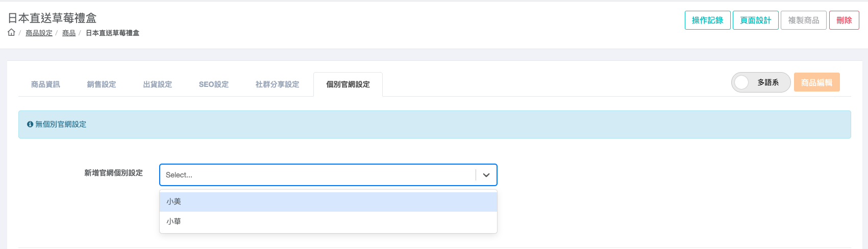The image size is (868, 249).
Task: Go to the 出貨設定 tab
Action: tap(158, 84)
